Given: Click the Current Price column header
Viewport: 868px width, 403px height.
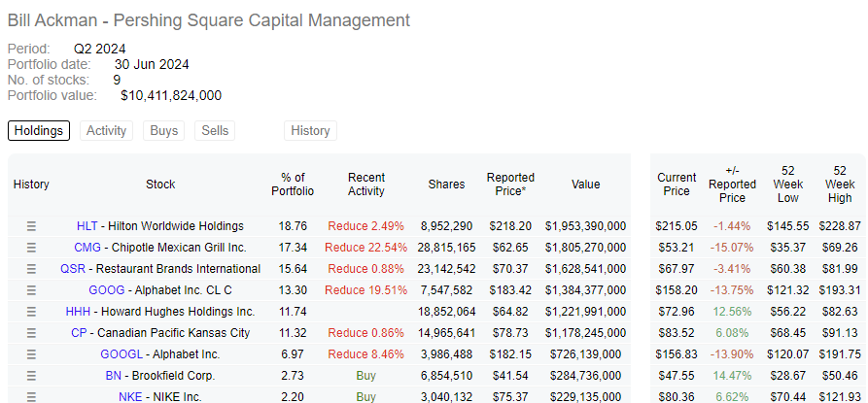Looking at the screenshot, I should [677, 185].
